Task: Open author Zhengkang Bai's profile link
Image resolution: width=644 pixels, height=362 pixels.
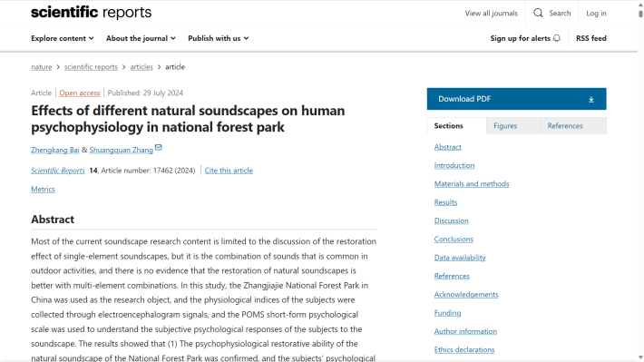Action: [x=55, y=150]
